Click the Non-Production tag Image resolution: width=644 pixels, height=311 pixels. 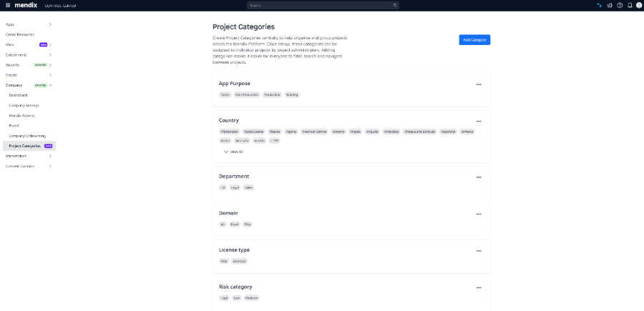pos(247,95)
